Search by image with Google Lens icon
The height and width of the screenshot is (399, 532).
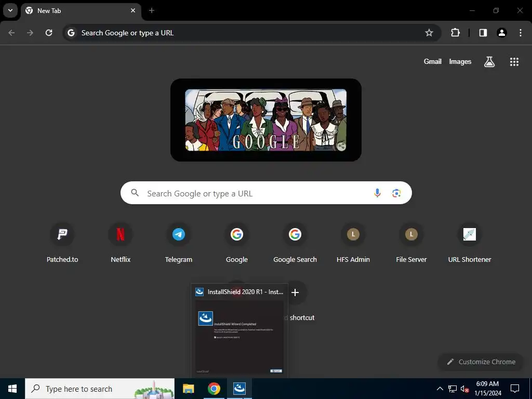[396, 193]
